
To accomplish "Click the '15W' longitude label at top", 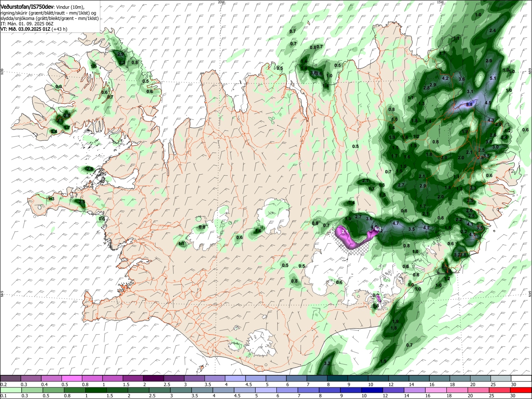I will tap(440, 2).
